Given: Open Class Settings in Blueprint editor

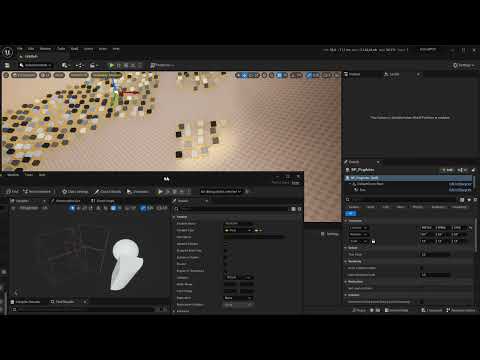Looking at the screenshot, I should tap(75, 192).
